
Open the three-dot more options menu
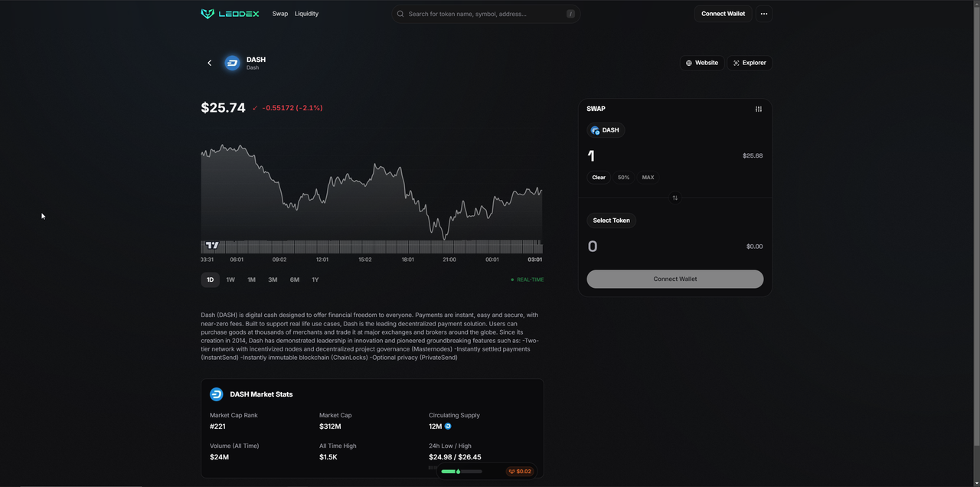[764, 14]
